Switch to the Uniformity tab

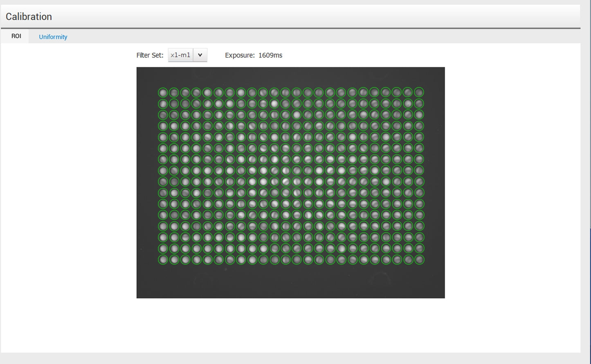coord(53,37)
